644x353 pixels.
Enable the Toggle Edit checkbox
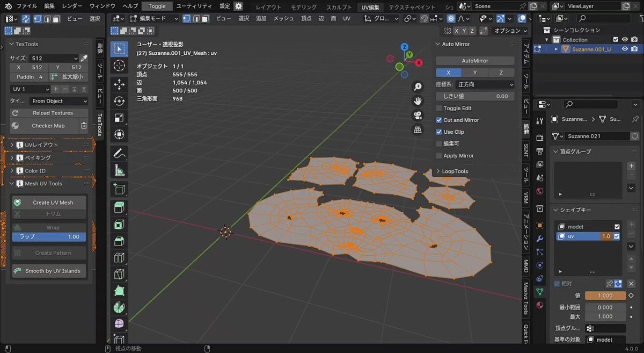point(439,108)
